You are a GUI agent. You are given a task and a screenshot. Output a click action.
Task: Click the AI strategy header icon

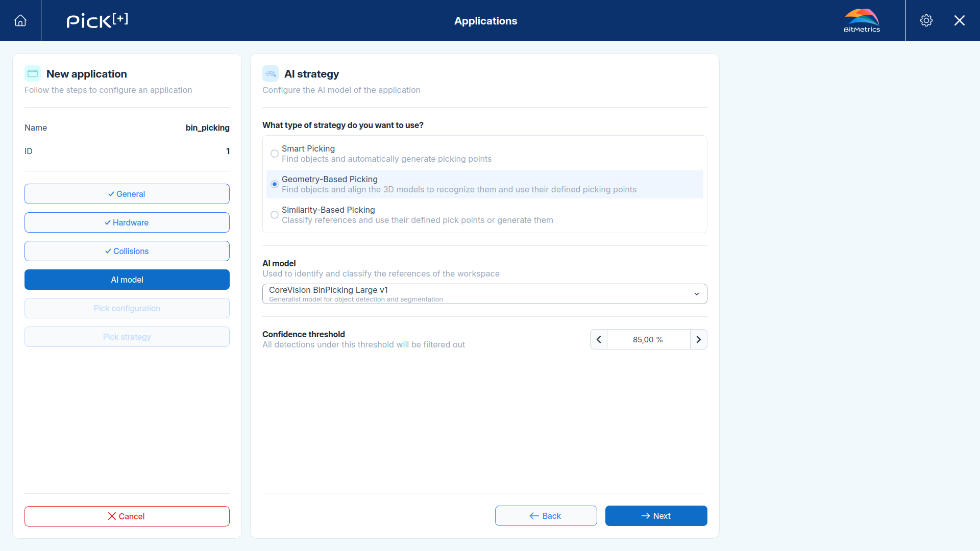click(271, 73)
